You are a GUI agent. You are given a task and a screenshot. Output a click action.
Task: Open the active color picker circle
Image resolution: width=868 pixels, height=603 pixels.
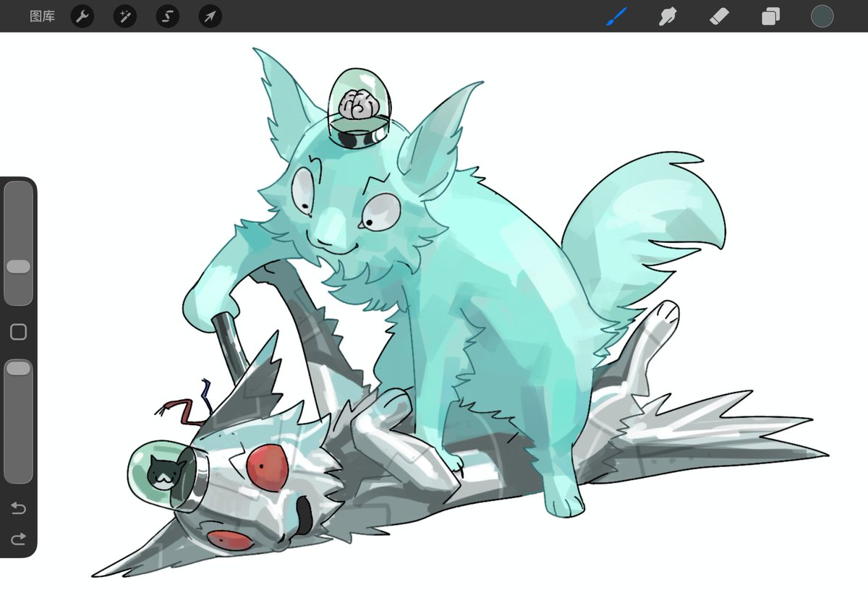coord(822,16)
